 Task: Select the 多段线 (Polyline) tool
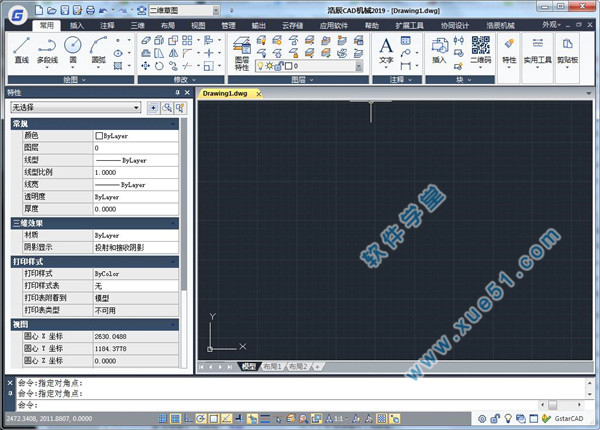point(47,48)
